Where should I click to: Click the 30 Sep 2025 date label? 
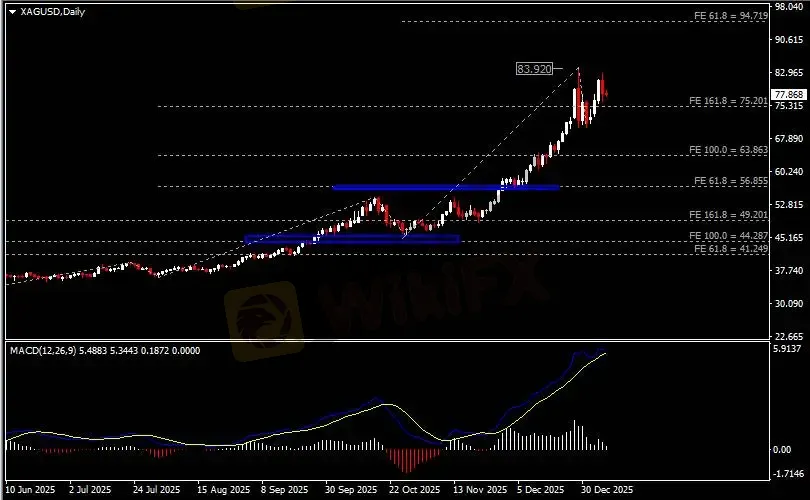pos(351,490)
